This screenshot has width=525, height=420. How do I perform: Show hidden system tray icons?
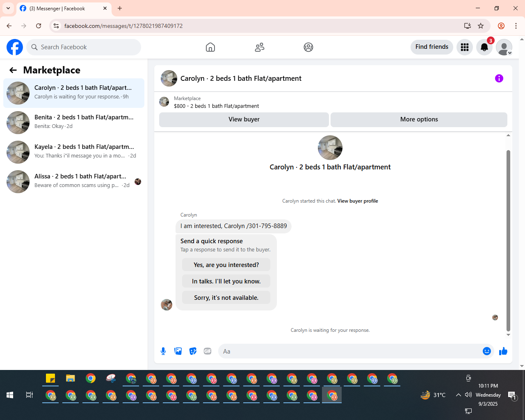[459, 395]
